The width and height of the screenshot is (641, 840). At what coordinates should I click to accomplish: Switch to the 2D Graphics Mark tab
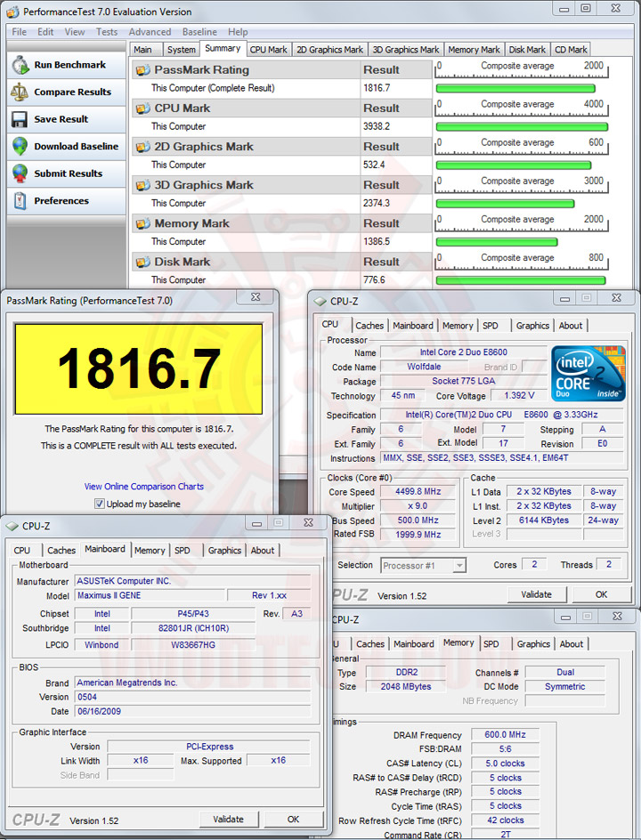pyautogui.click(x=329, y=50)
